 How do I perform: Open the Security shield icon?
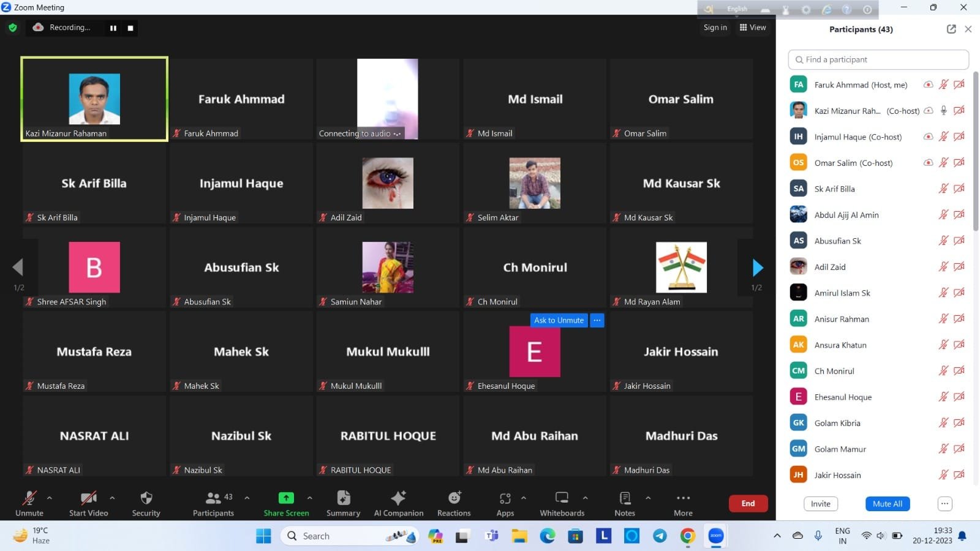[146, 498]
